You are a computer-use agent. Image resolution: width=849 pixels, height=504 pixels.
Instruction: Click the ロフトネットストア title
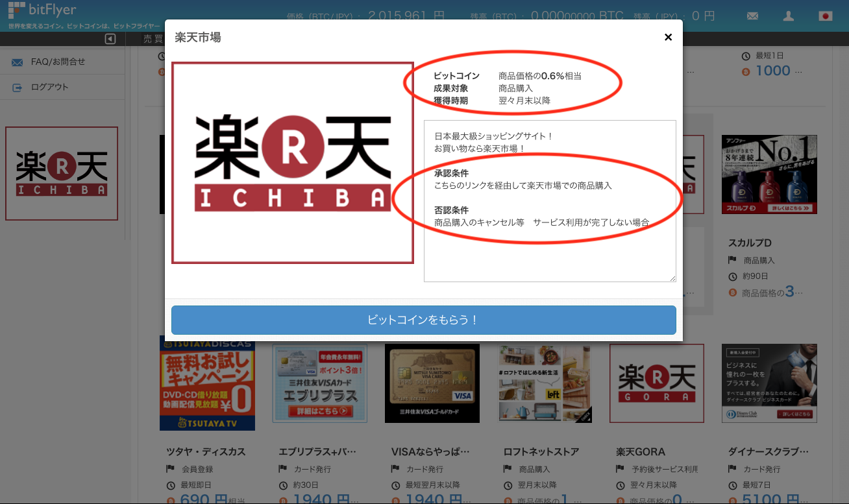click(x=541, y=451)
